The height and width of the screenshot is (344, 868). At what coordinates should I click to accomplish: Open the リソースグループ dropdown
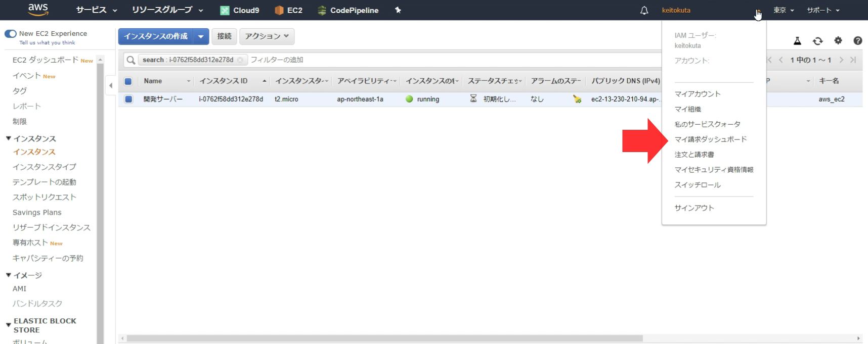click(167, 10)
